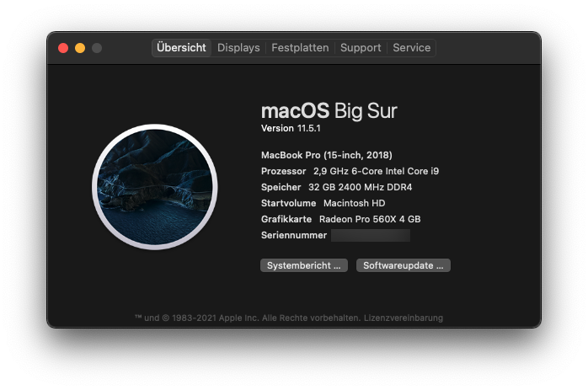The image size is (588, 390).
Task: Open the Displays tab
Action: pyautogui.click(x=238, y=48)
